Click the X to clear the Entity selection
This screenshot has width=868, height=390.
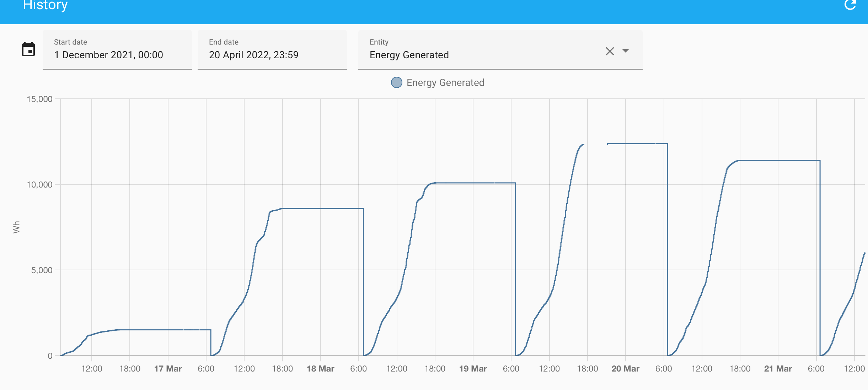[x=610, y=51]
